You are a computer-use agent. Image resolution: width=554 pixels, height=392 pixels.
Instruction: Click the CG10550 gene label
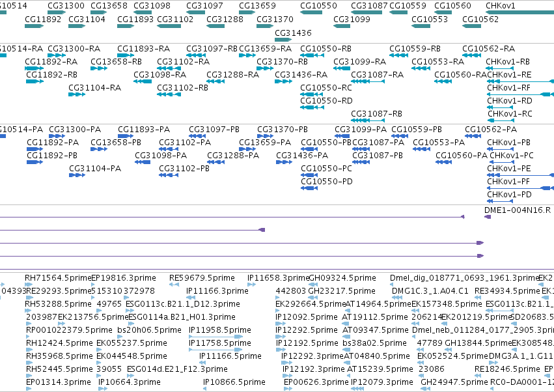click(x=319, y=6)
